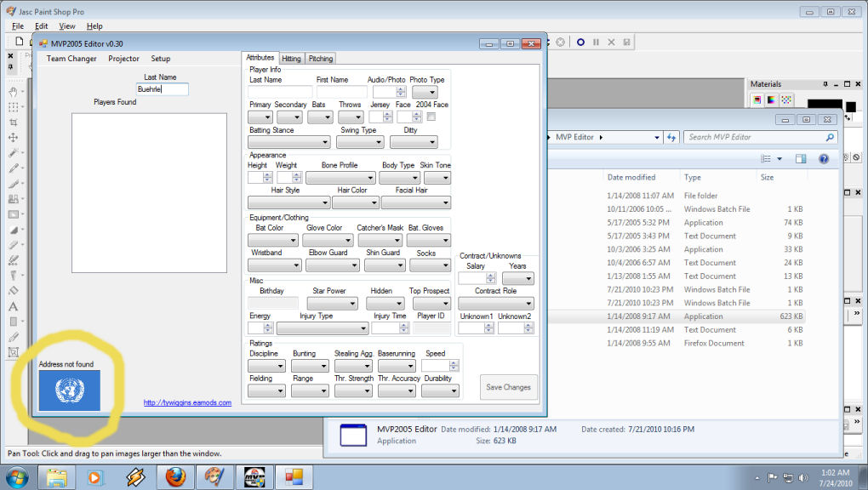Select the Color tab icon in Materials palette
The width and height of the screenshot is (868, 490).
pyautogui.click(x=757, y=100)
